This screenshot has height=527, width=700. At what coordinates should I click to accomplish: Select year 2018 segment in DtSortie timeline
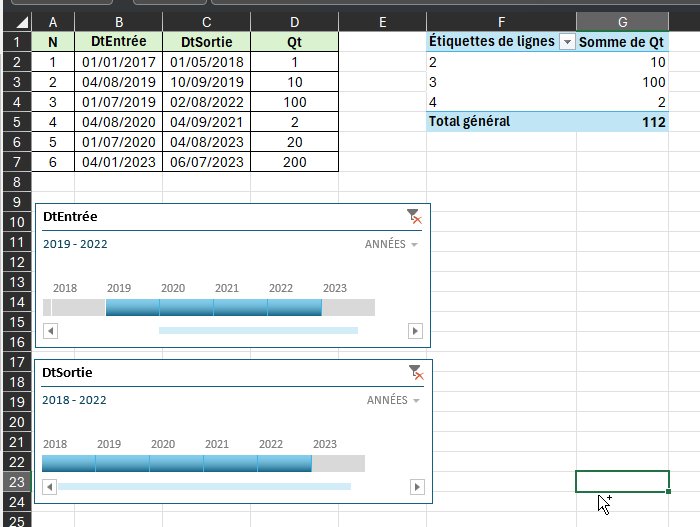coord(69,464)
